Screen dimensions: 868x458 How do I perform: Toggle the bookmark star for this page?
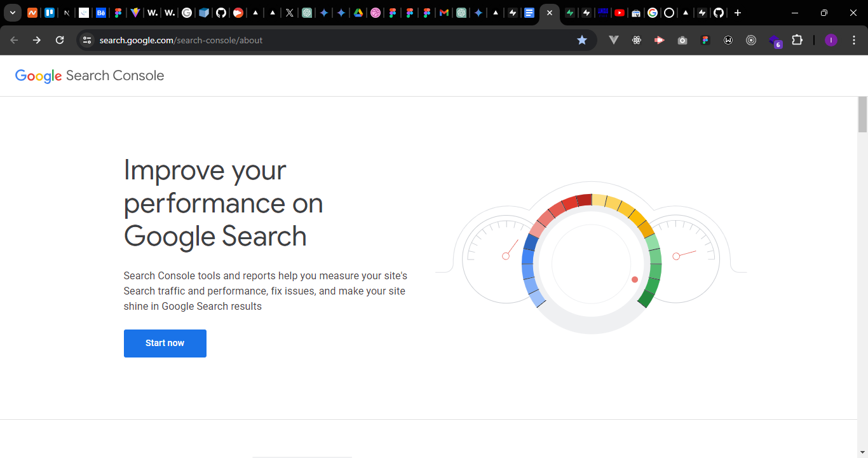[x=582, y=40]
